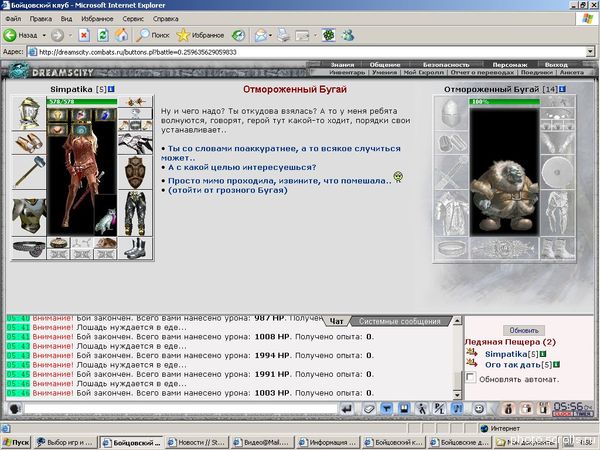Click the Обновить button in player list

tap(524, 330)
